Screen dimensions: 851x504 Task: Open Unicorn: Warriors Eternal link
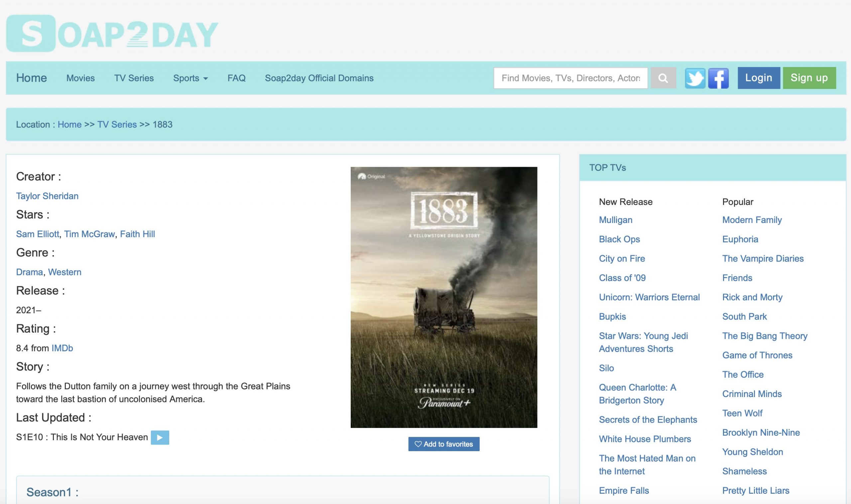(x=649, y=297)
